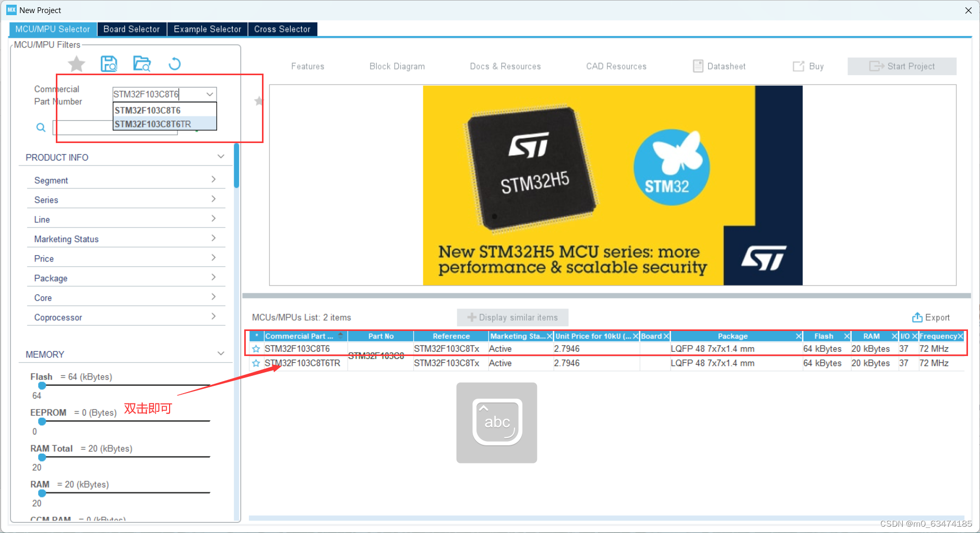Open the Features view
980x533 pixels.
[308, 66]
